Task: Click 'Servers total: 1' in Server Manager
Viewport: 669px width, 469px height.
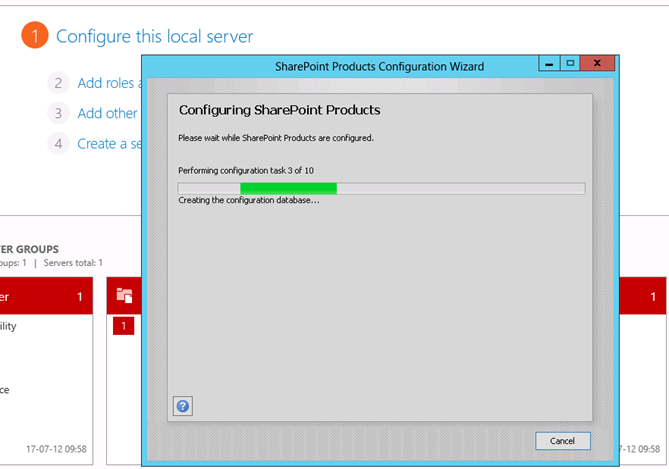Action: (73, 263)
